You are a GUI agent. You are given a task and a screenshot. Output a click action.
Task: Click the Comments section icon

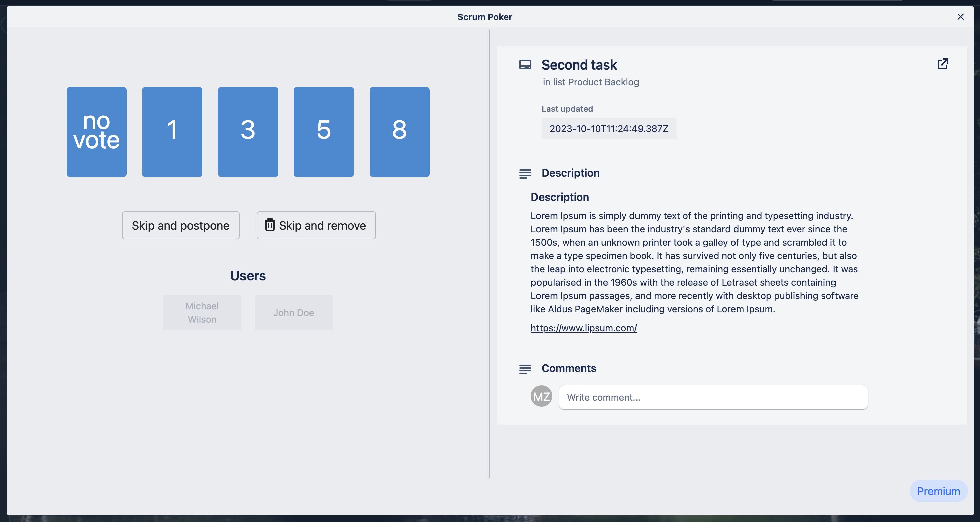click(x=525, y=369)
